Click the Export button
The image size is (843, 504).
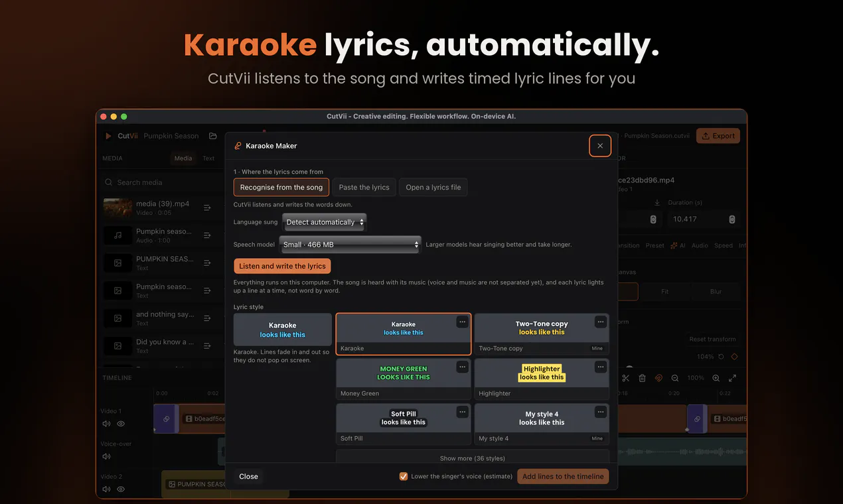coord(718,136)
